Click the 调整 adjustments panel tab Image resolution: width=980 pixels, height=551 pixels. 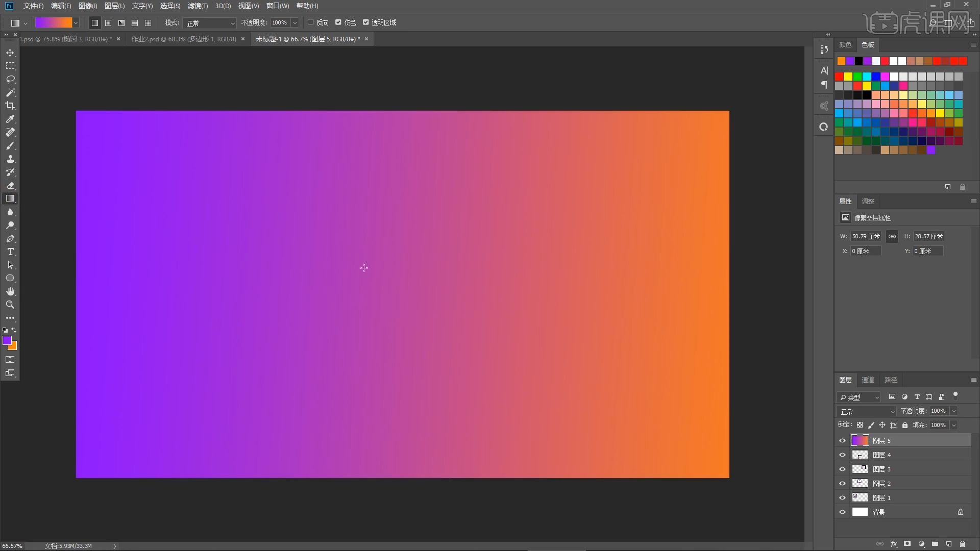[868, 202]
